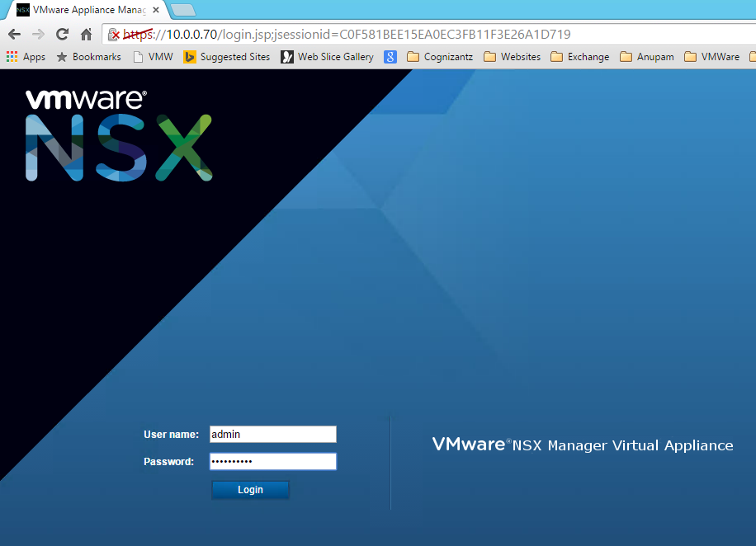Viewport: 756px width, 546px height.
Task: Expand the Websites bookmark folder
Action: pyautogui.click(x=512, y=57)
